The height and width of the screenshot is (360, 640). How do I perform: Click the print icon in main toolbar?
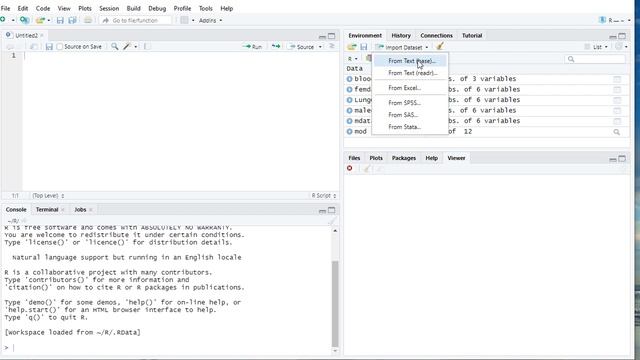pos(88,20)
